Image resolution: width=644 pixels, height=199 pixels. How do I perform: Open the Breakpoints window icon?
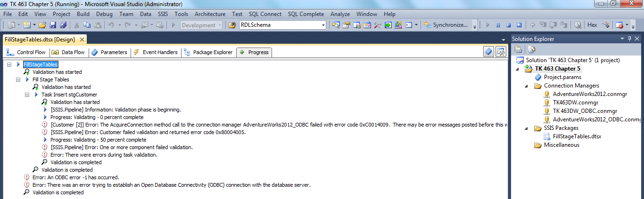tap(620, 25)
